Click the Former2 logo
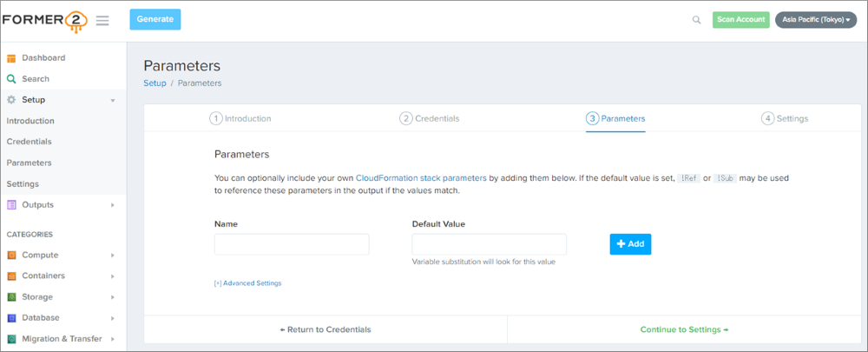The height and width of the screenshot is (352, 868). pyautogui.click(x=43, y=20)
